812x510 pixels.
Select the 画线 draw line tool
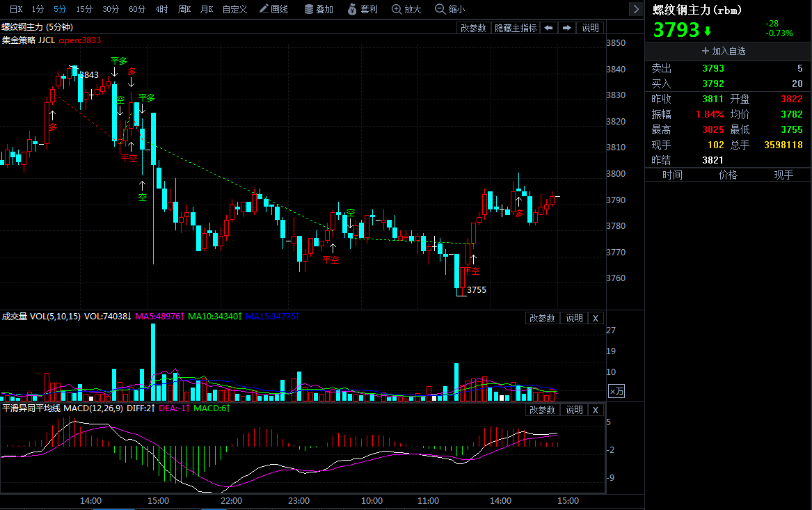(x=273, y=9)
